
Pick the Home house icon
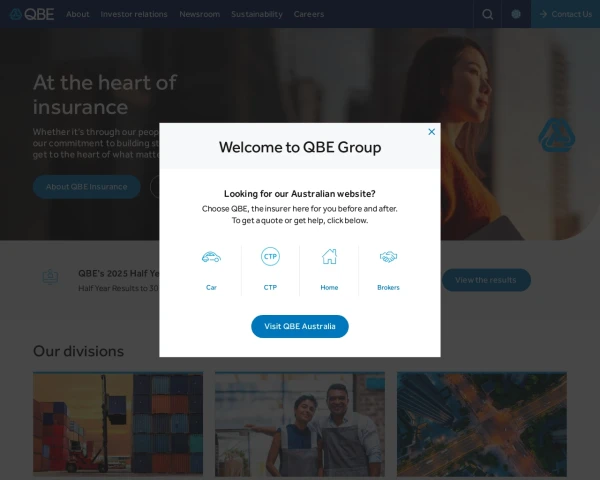pyautogui.click(x=329, y=256)
